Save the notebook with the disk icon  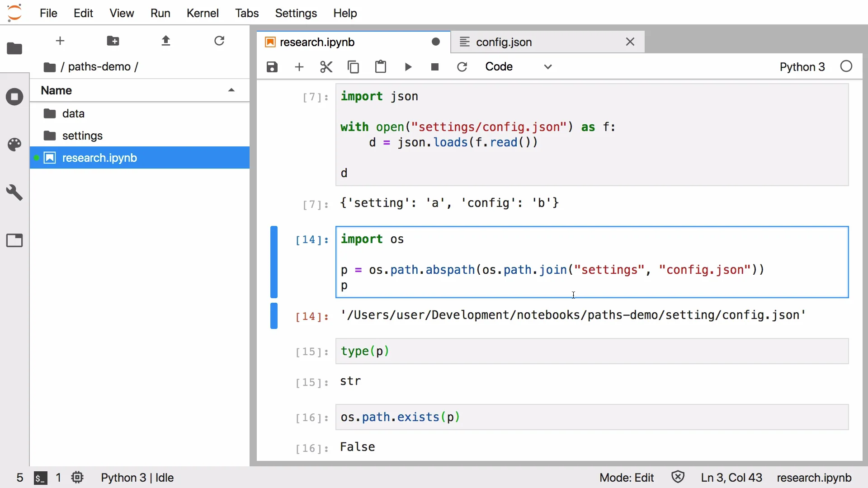tap(272, 67)
